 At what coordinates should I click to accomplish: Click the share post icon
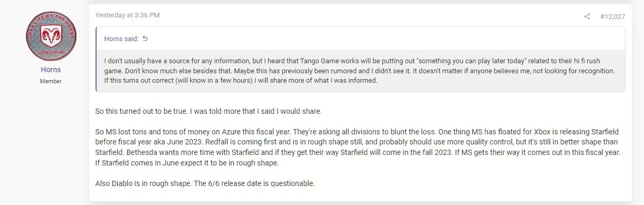[x=586, y=16]
